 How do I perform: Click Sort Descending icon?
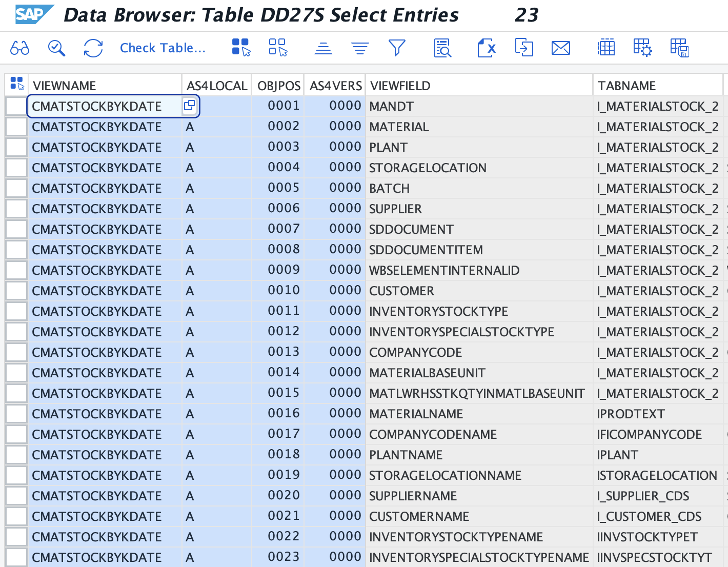click(x=360, y=48)
